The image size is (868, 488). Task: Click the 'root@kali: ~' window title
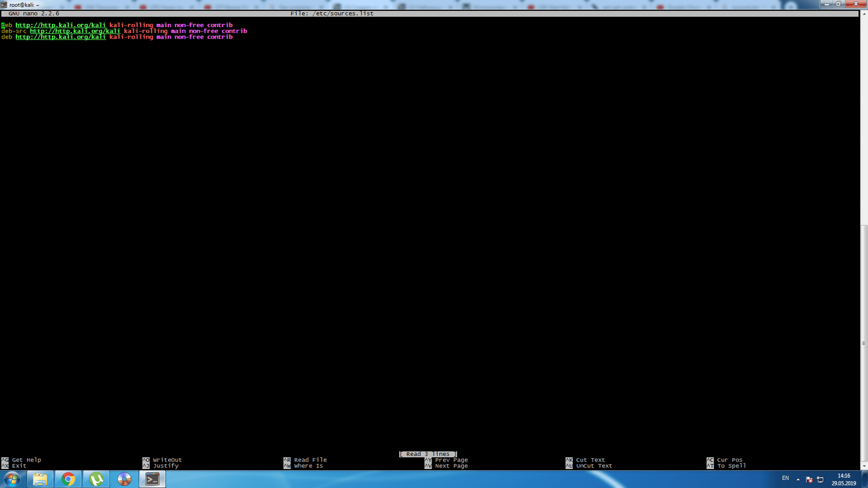(24, 5)
